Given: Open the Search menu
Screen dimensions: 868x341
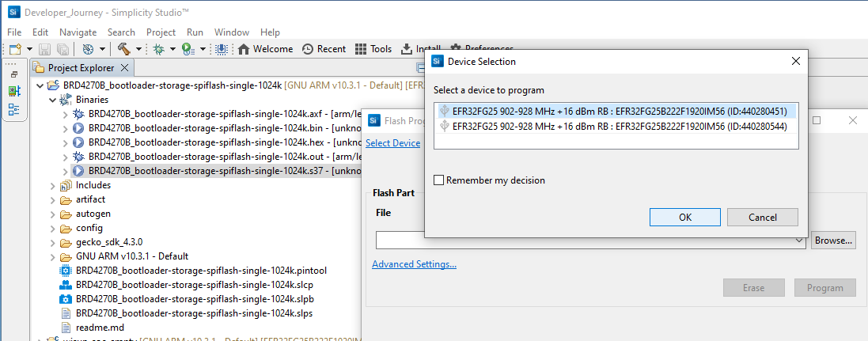Looking at the screenshot, I should pos(121,32).
